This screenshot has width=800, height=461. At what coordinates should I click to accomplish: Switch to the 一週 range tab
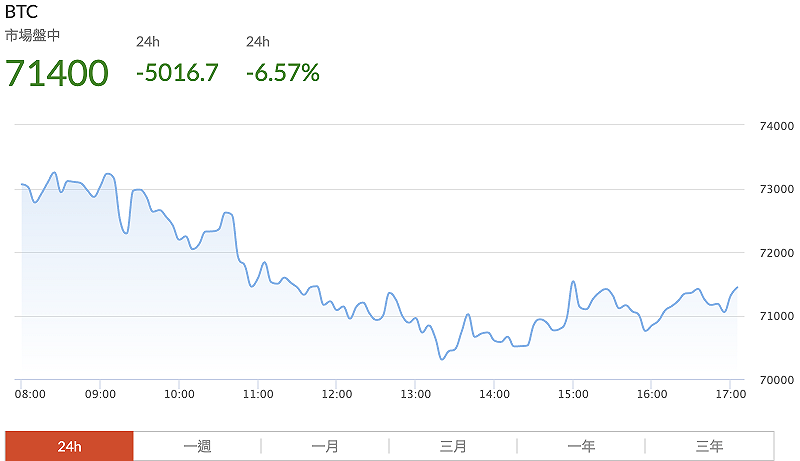(x=197, y=446)
